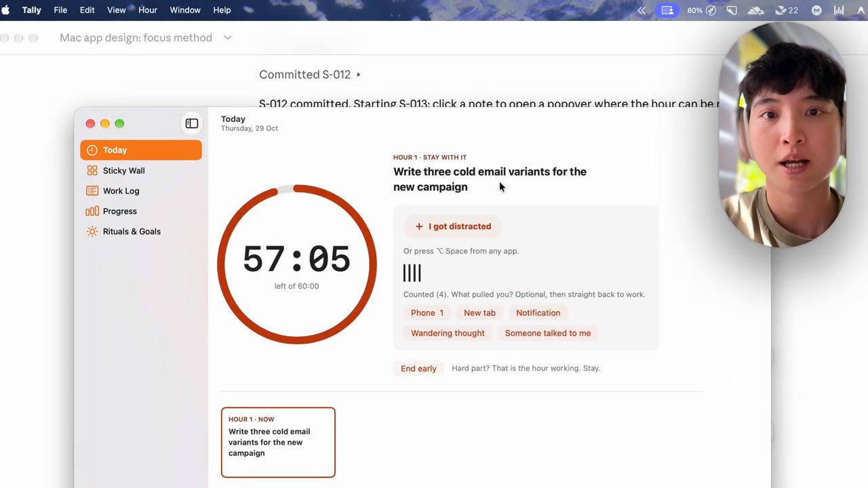This screenshot has height=488, width=868.
Task: Click the End early button
Action: [418, 369]
